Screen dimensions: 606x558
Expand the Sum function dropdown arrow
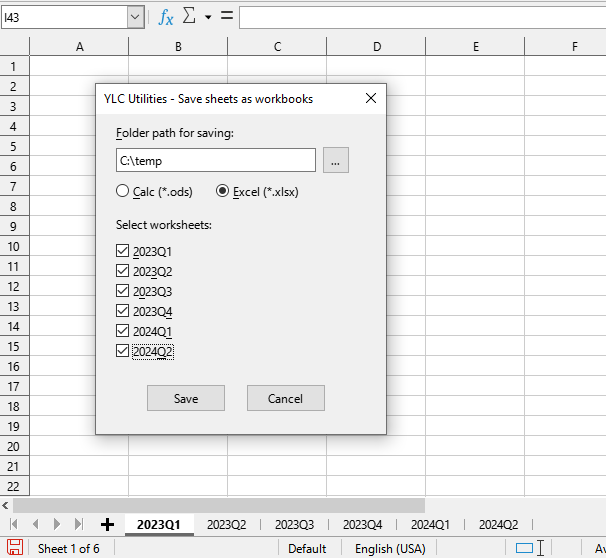pyautogui.click(x=208, y=17)
